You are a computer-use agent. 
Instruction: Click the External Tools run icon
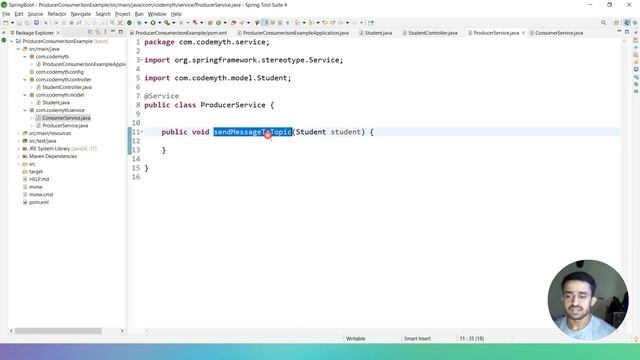coord(167,23)
